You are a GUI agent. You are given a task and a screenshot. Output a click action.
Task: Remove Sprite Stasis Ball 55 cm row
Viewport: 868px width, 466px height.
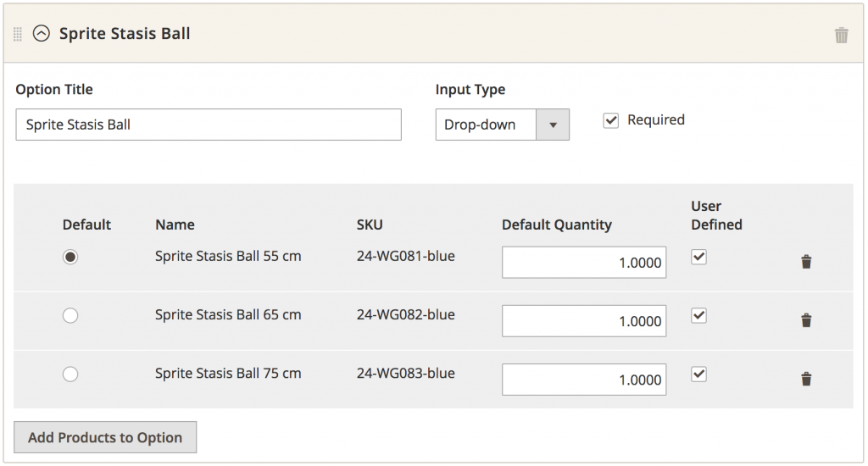click(806, 262)
